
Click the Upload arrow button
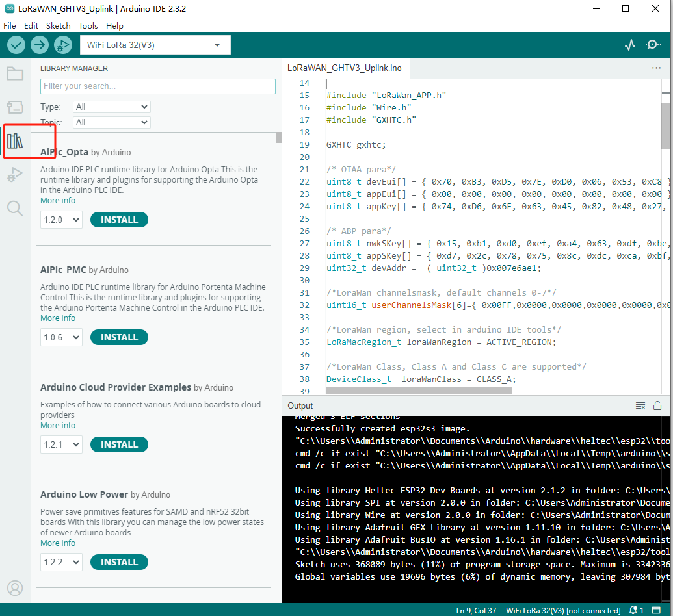[x=40, y=45]
